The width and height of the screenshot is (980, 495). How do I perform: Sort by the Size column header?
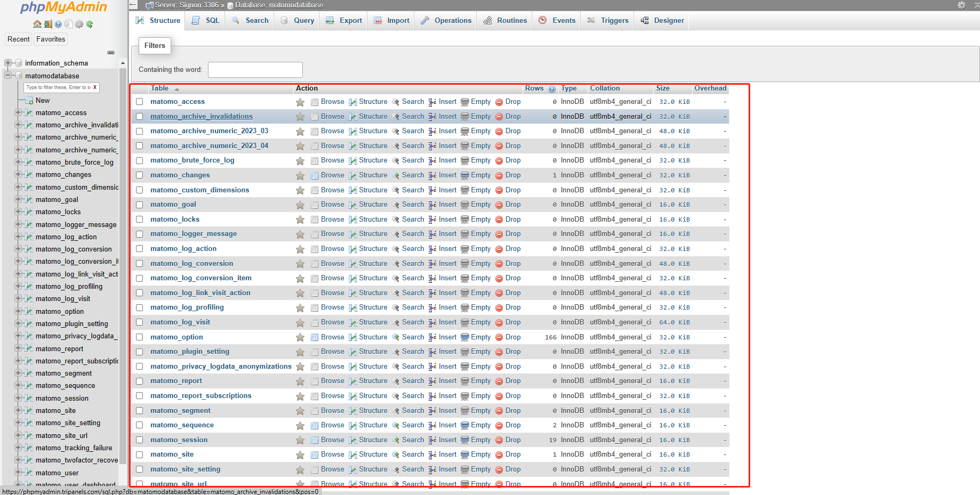[663, 88]
